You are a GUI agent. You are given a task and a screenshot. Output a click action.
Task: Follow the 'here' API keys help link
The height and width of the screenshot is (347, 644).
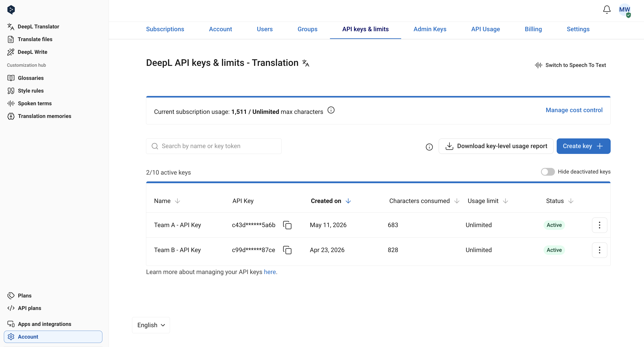pyautogui.click(x=270, y=272)
